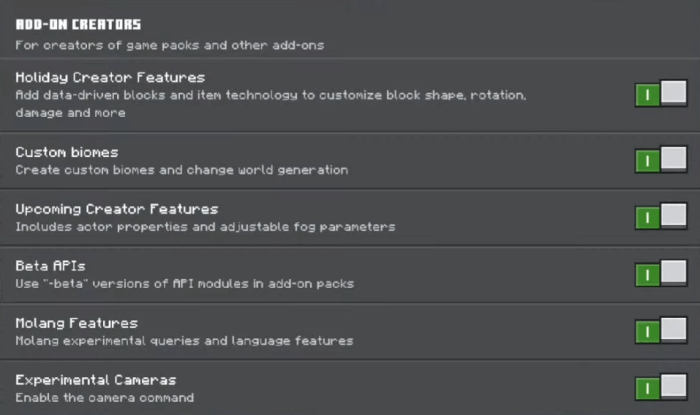Click the 'Includes actor properties' description

pos(205,227)
